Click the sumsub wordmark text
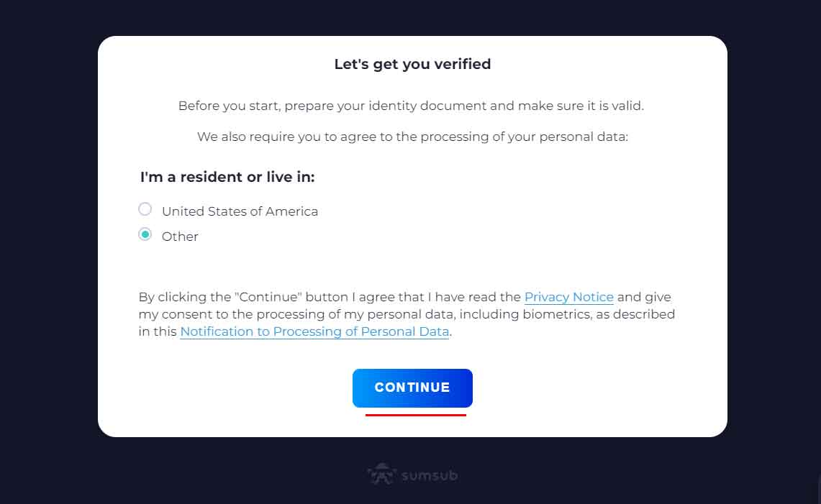 click(430, 475)
